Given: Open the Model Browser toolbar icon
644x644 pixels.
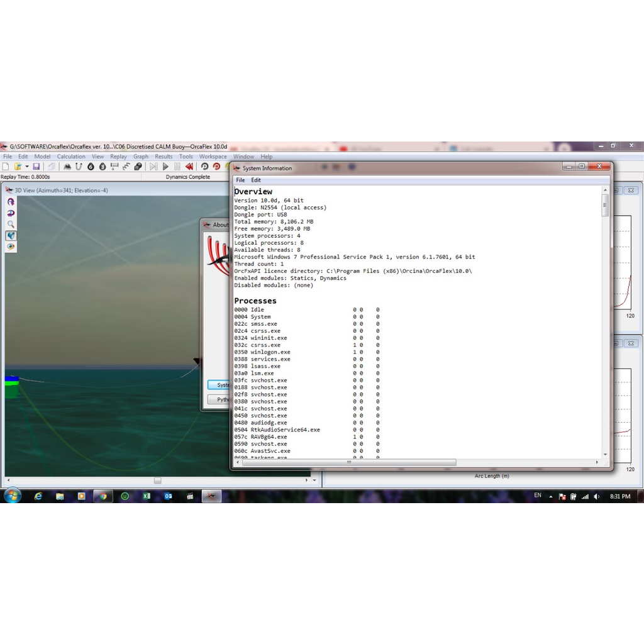Looking at the screenshot, I should (x=52, y=166).
